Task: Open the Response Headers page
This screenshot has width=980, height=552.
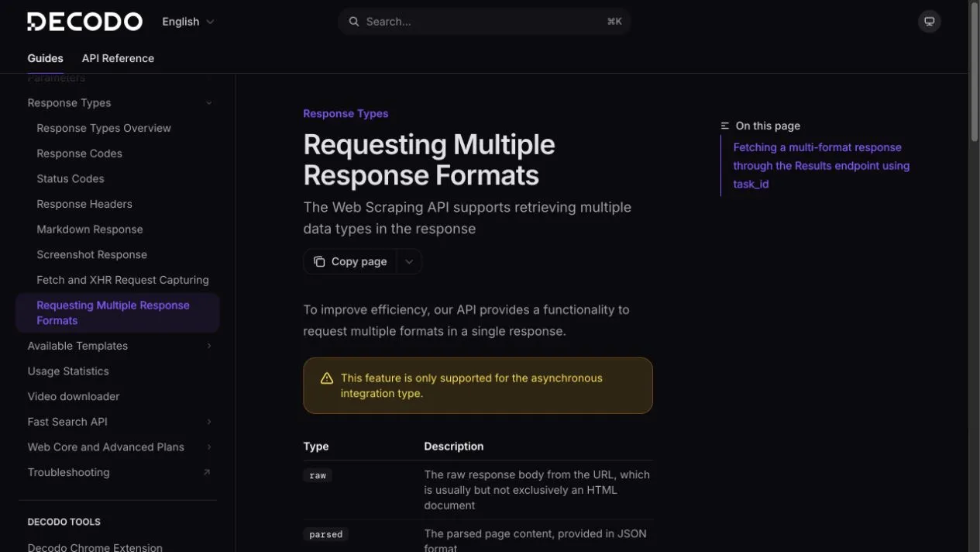Action: click(84, 204)
